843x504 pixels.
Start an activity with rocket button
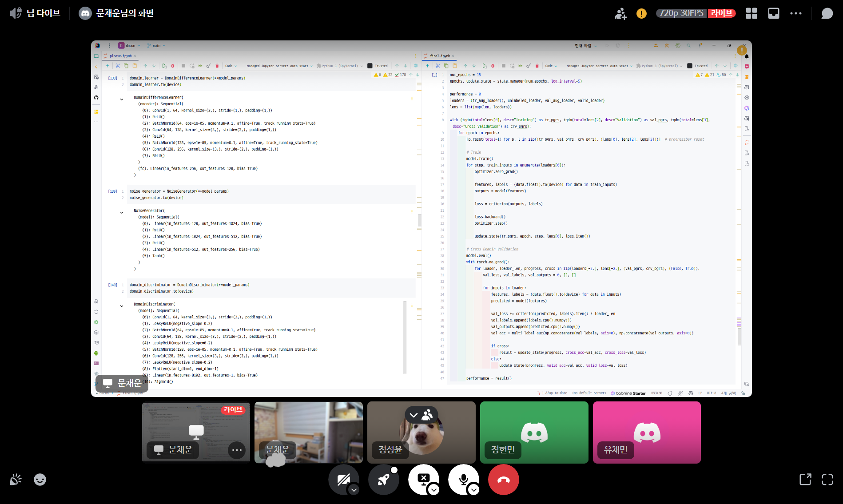point(383,480)
